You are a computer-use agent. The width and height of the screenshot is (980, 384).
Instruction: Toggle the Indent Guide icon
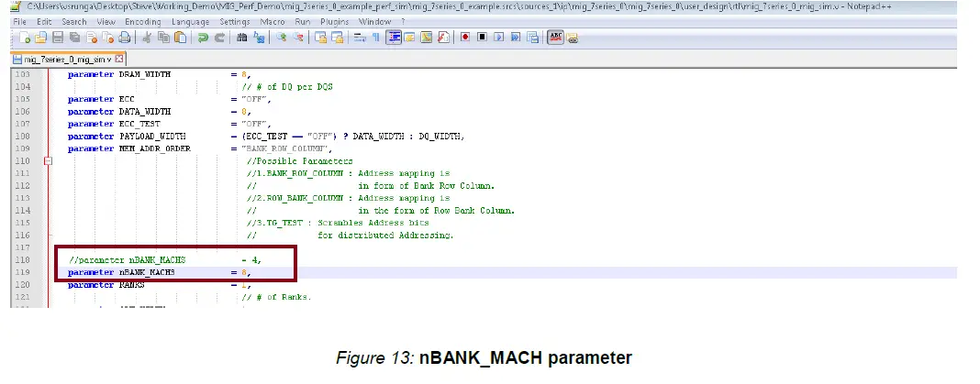tap(394, 38)
